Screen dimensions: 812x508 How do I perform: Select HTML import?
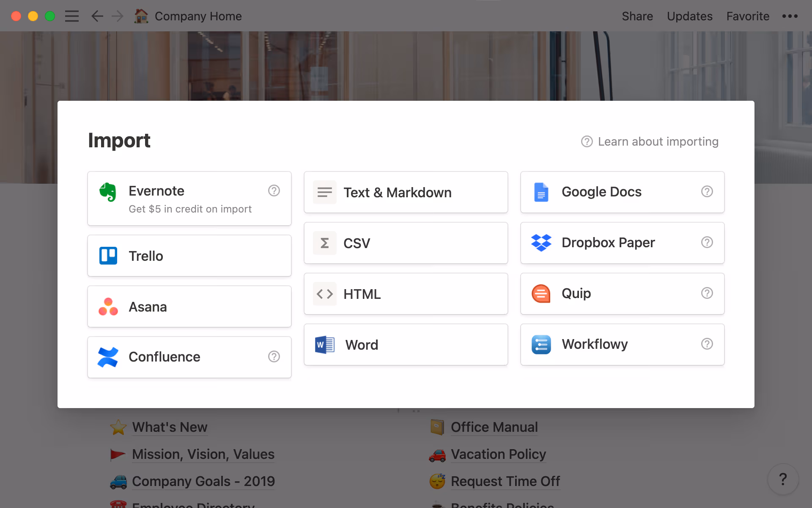[405, 293]
